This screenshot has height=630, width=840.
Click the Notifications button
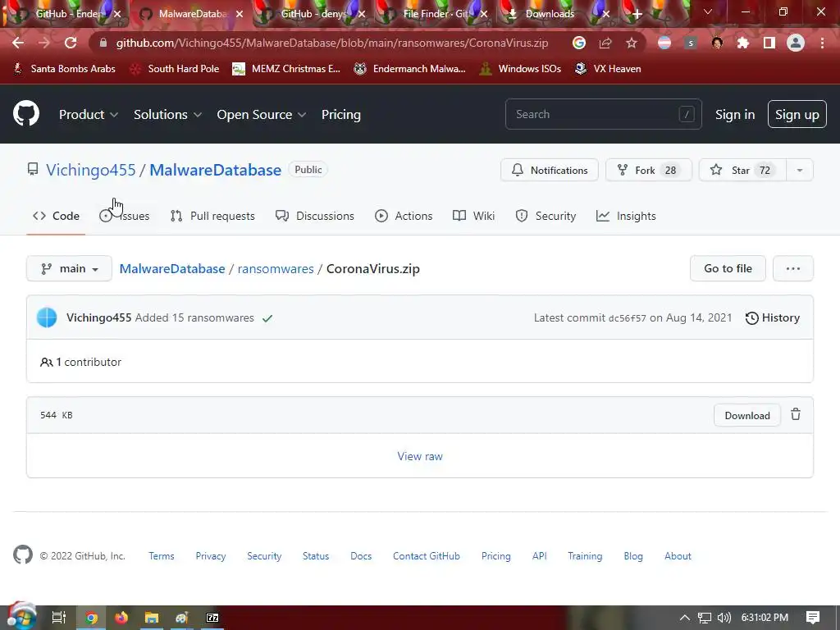549,171
